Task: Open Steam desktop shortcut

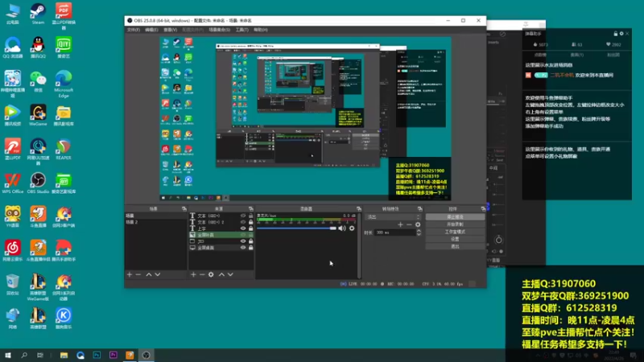Action: pos(38,14)
